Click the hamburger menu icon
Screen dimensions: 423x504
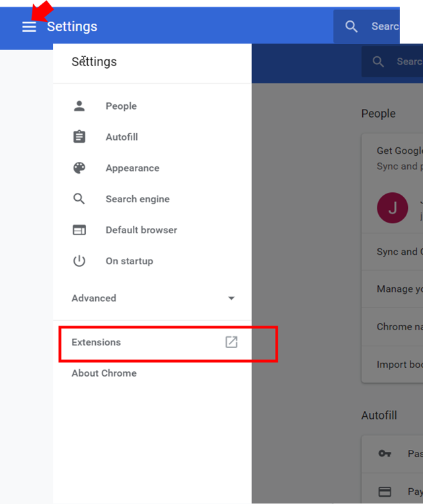29,26
